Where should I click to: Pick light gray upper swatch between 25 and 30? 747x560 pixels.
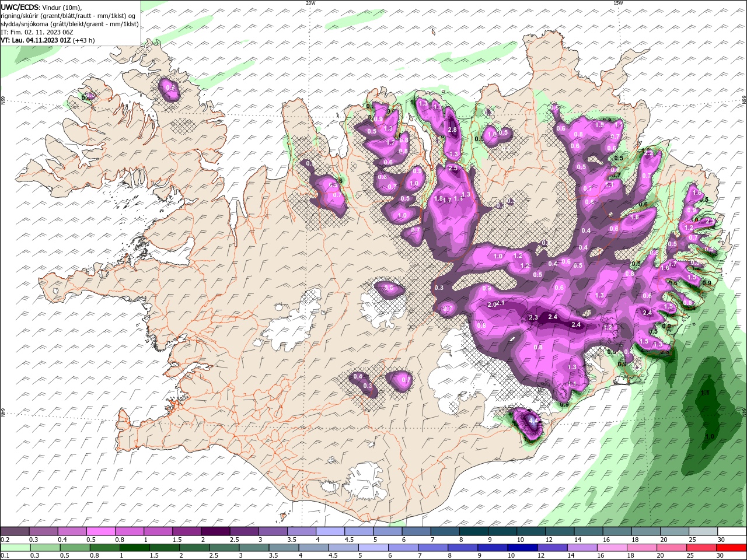point(703,531)
